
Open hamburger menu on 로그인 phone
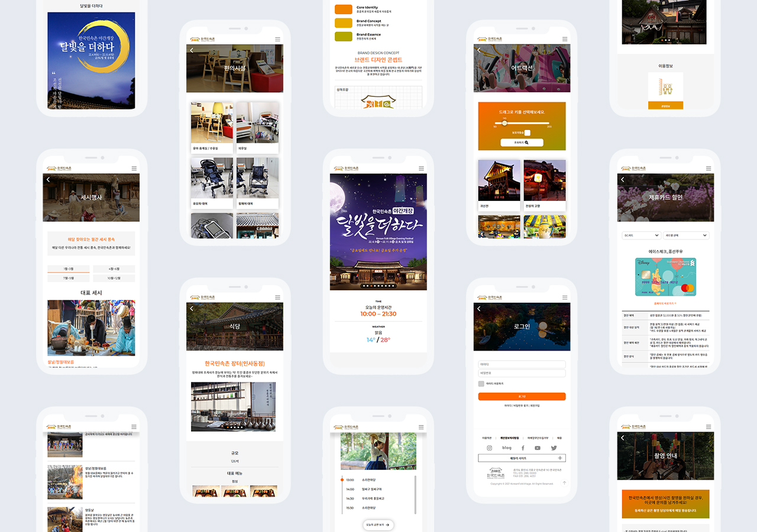(x=565, y=297)
